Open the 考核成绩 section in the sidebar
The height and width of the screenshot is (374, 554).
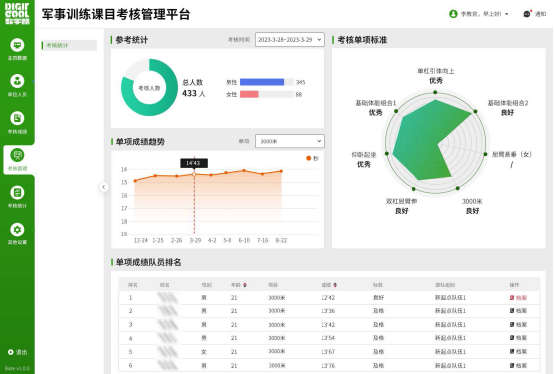(17, 123)
